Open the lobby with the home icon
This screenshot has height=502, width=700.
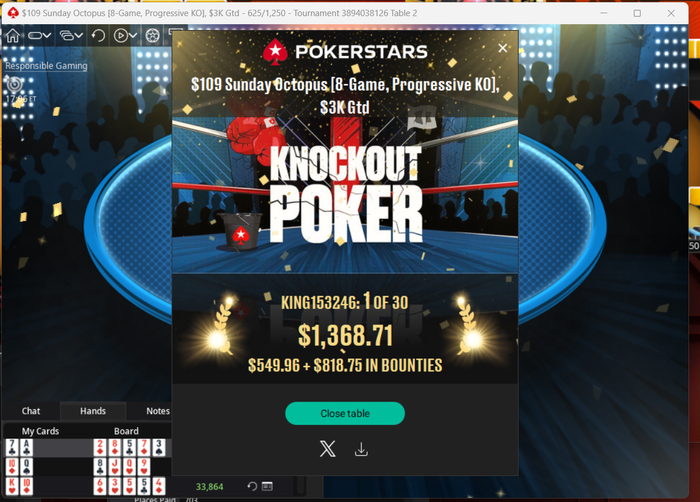point(12,35)
